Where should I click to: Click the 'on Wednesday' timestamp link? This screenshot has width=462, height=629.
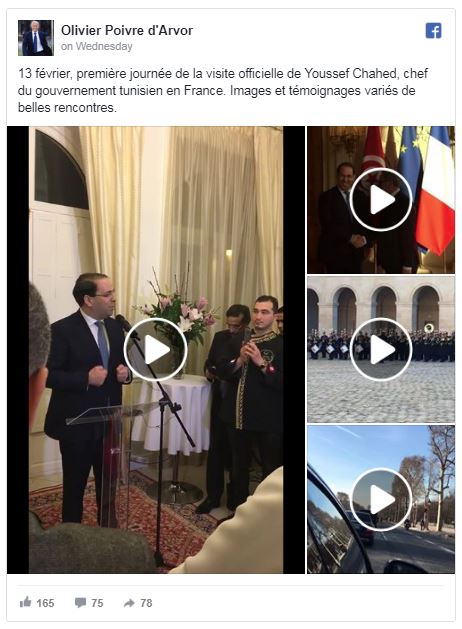[x=97, y=46]
